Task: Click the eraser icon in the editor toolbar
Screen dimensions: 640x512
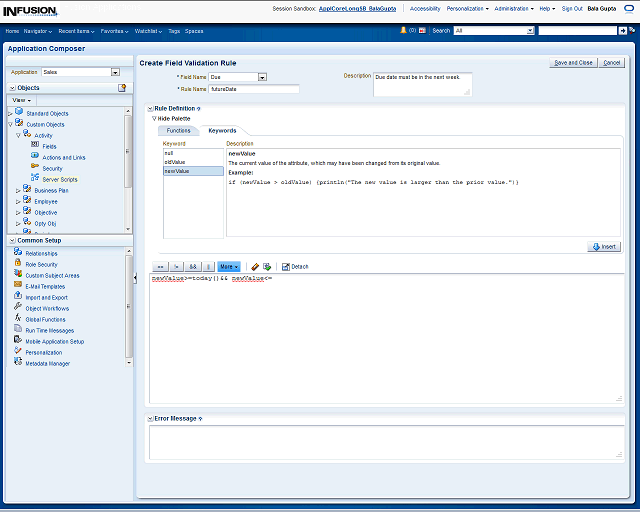Action: point(255,267)
